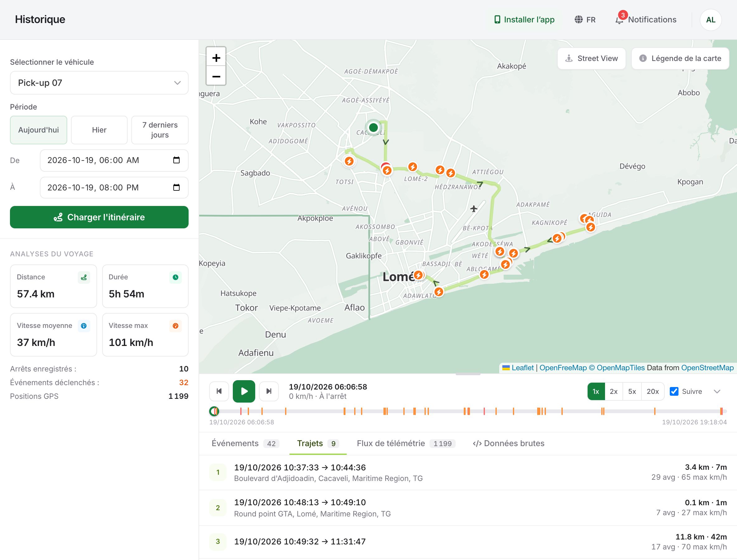Set playback speed to 20x
The height and width of the screenshot is (560, 737).
tap(653, 391)
